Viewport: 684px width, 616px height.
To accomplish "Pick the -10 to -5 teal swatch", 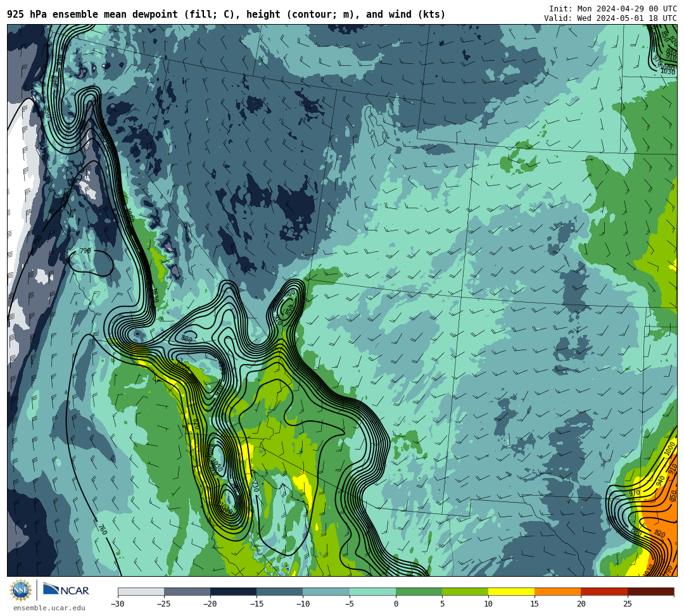I will [x=326, y=591].
